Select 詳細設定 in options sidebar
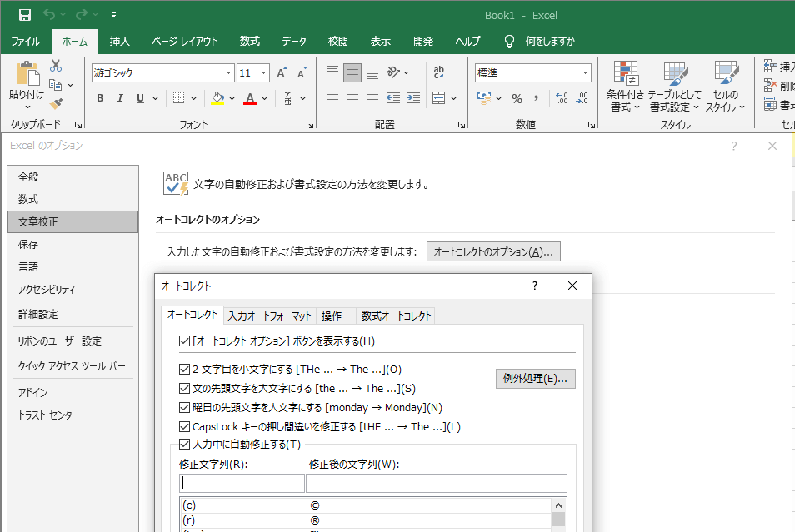 coord(38,315)
